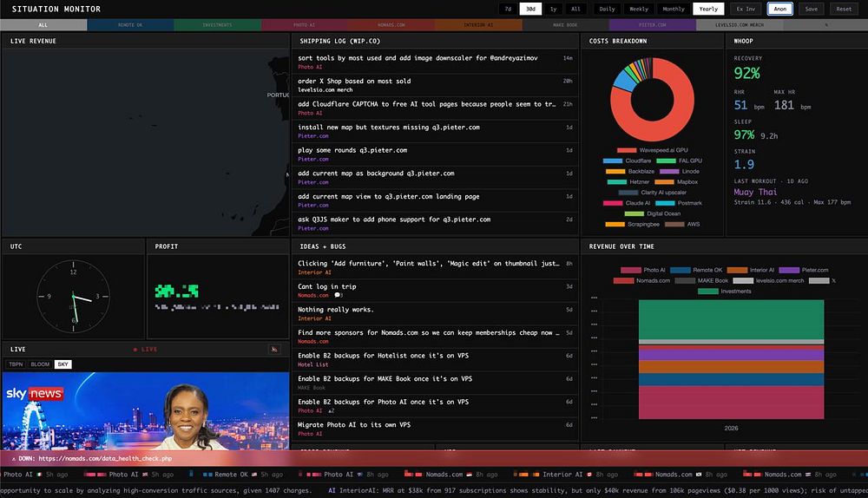This screenshot has width=868, height=498.
Task: Switch live stream to TBPN
Action: click(16, 364)
